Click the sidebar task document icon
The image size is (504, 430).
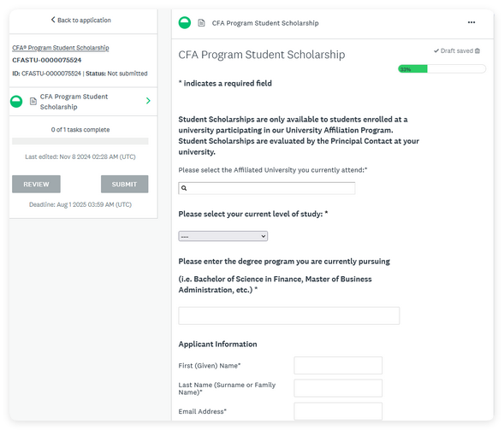point(33,102)
